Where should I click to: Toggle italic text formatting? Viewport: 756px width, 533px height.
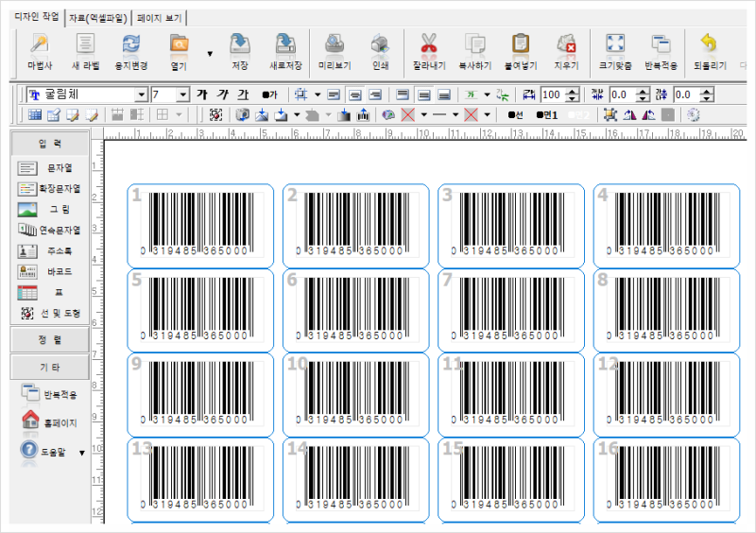click(222, 95)
